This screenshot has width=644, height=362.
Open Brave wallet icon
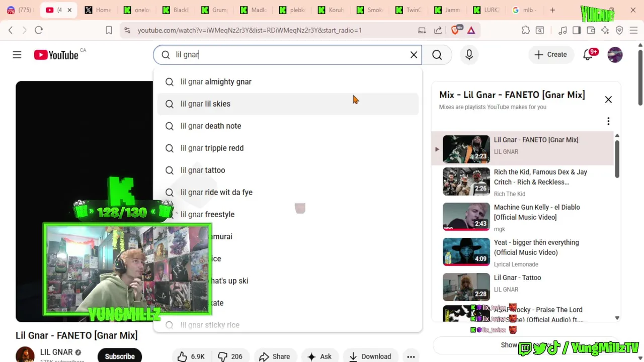coord(591,30)
